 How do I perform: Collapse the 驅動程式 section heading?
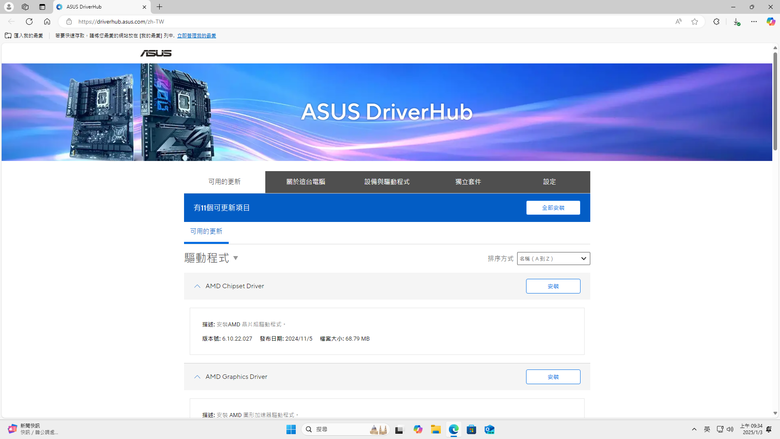[211, 258]
